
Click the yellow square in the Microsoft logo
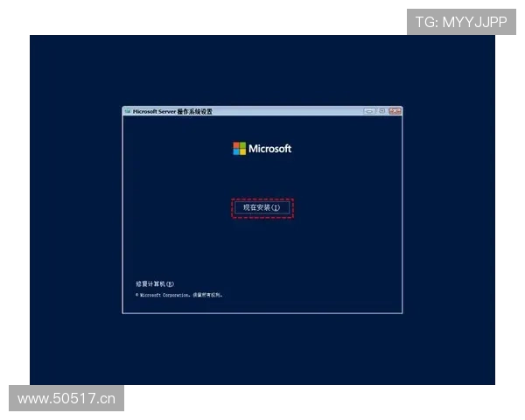(x=242, y=152)
